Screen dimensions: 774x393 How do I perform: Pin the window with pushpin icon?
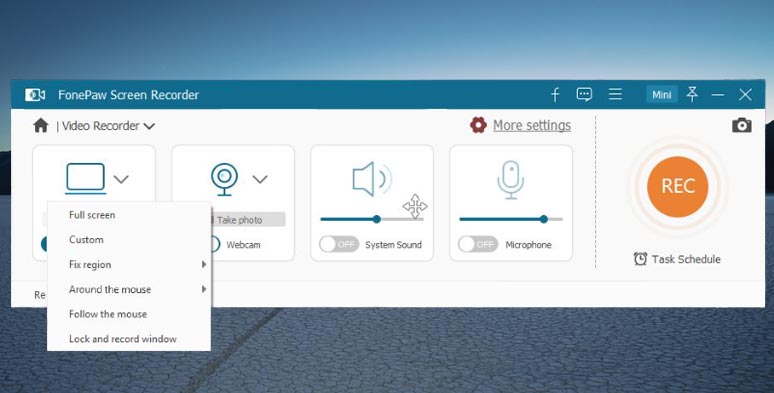(692, 94)
